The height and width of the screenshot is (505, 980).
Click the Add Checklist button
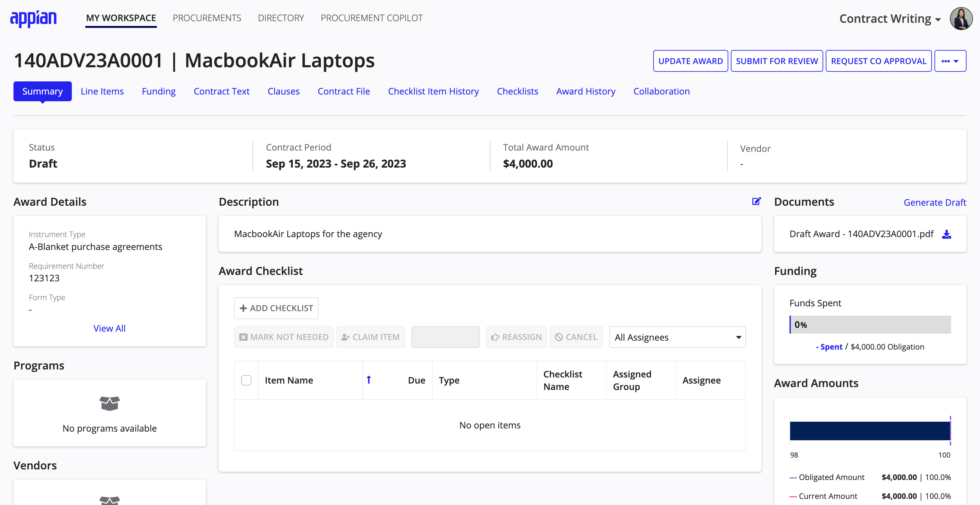[x=276, y=308]
